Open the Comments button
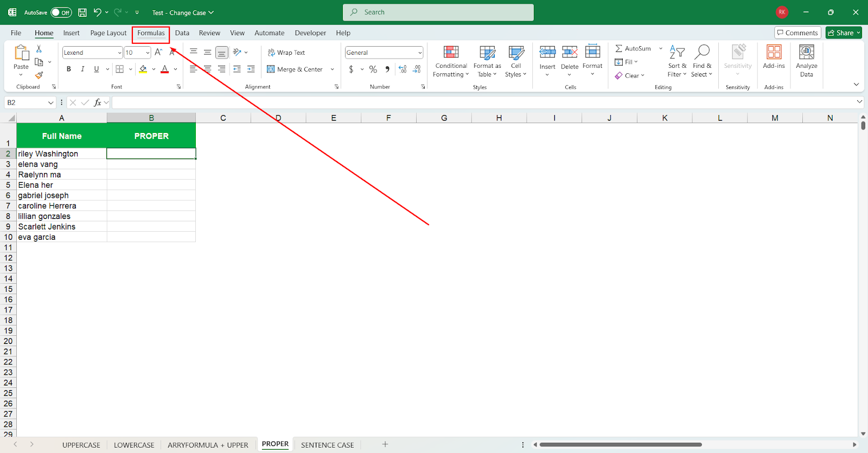Image resolution: width=868 pixels, height=453 pixels. (797, 33)
